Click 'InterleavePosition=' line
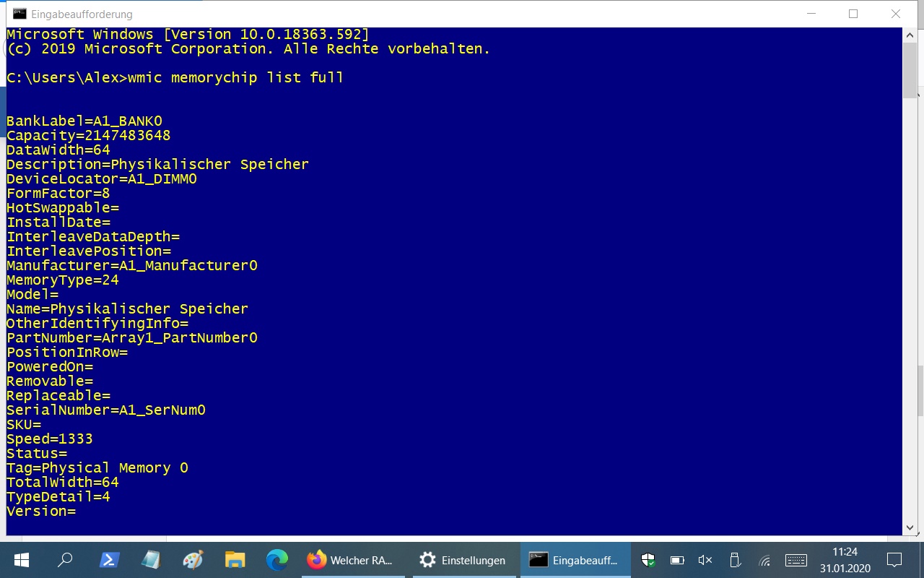Screen dimensions: 924x578 coord(89,251)
